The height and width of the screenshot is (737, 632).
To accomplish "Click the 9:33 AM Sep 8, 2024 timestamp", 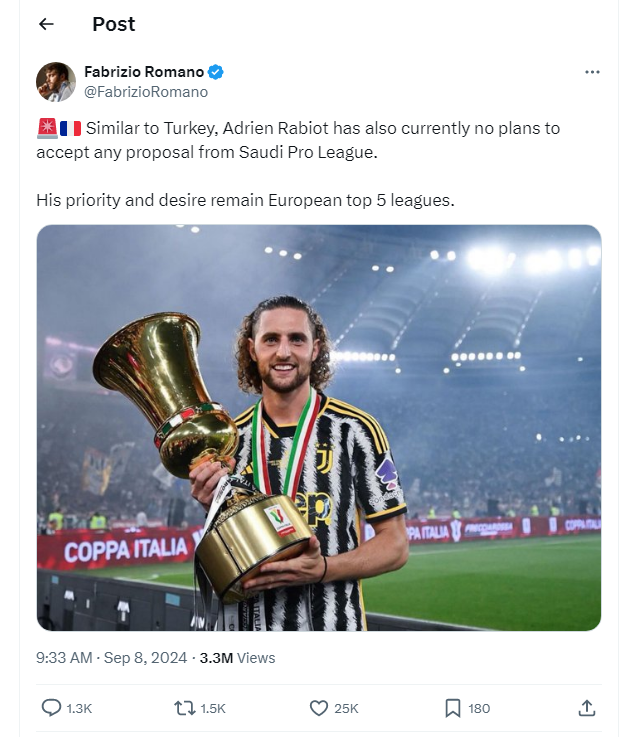I will [113, 658].
